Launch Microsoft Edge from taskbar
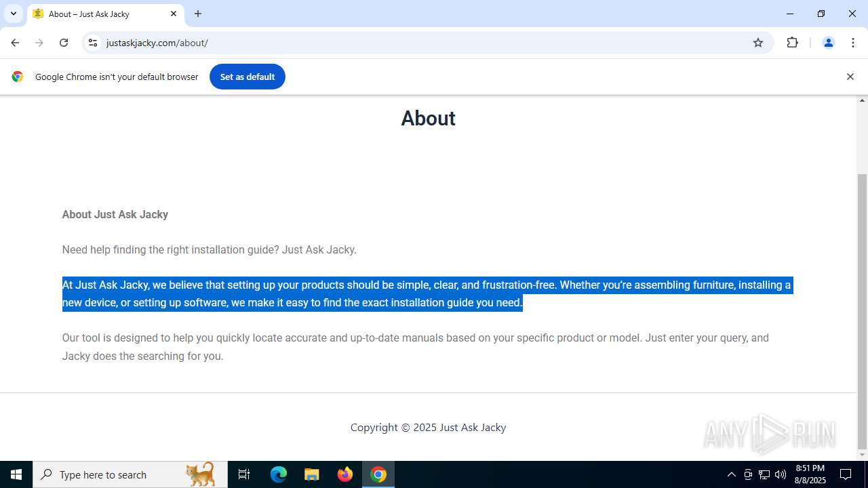The image size is (868, 488). [x=279, y=474]
